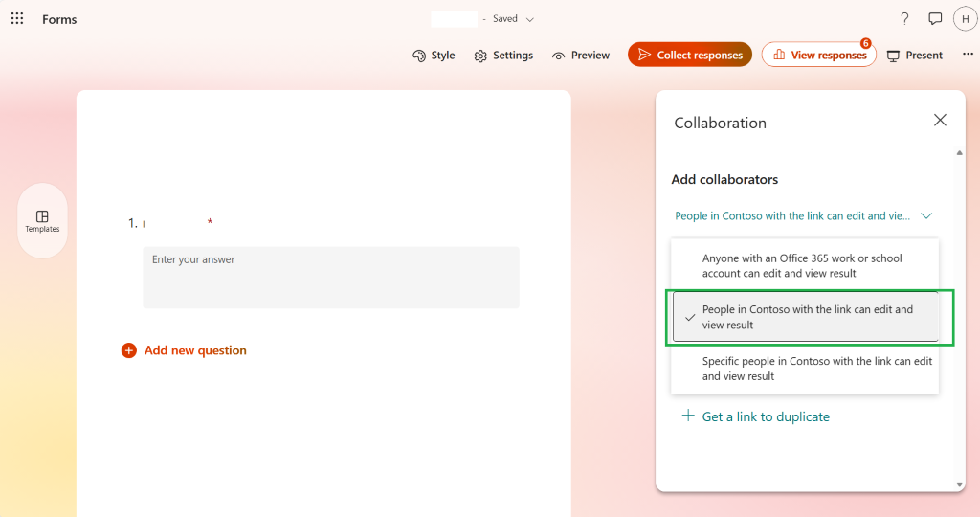This screenshot has width=980, height=517.
Task: Click the form title box beside Saved
Action: click(x=455, y=19)
